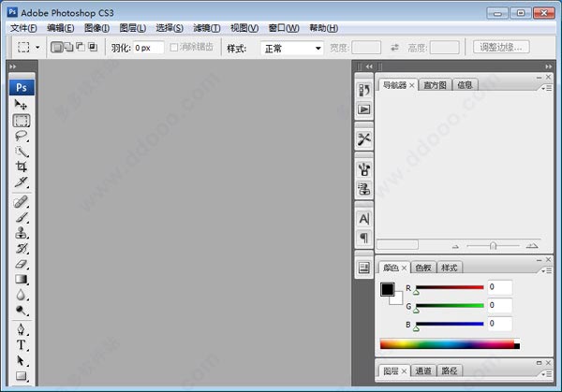
Task: Click the 调整边缘... refine edge button
Action: pos(501,47)
